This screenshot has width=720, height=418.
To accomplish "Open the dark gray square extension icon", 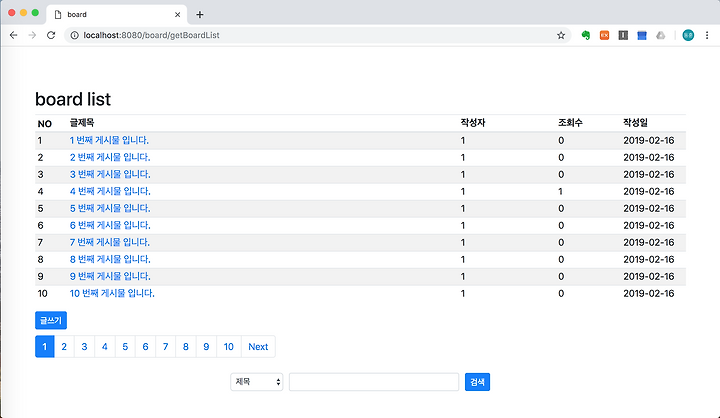I will (x=623, y=35).
